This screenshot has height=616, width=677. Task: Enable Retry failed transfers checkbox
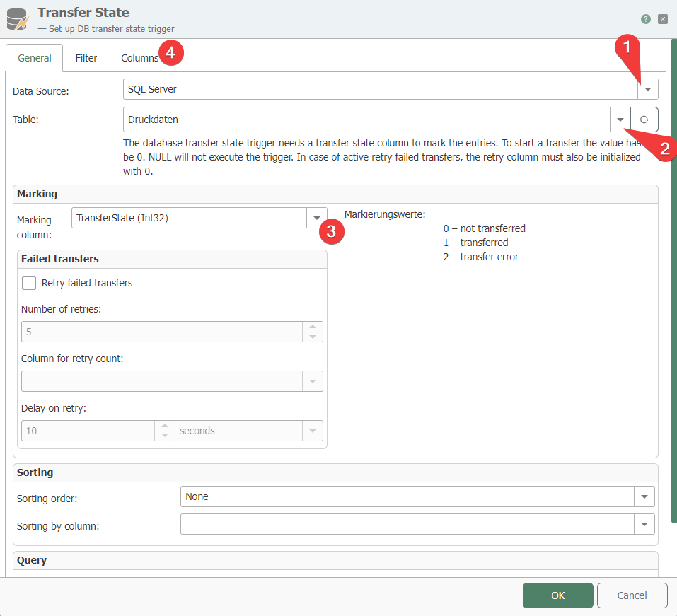(29, 283)
